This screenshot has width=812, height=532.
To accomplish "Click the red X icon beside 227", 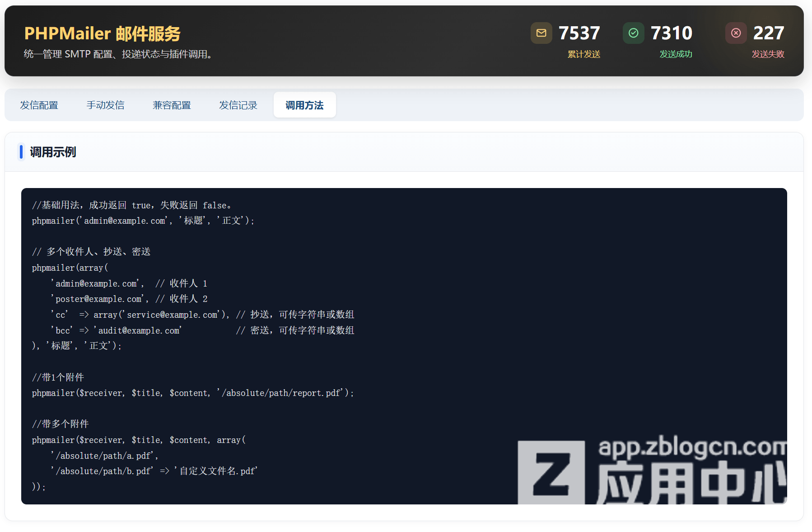I will click(x=736, y=33).
